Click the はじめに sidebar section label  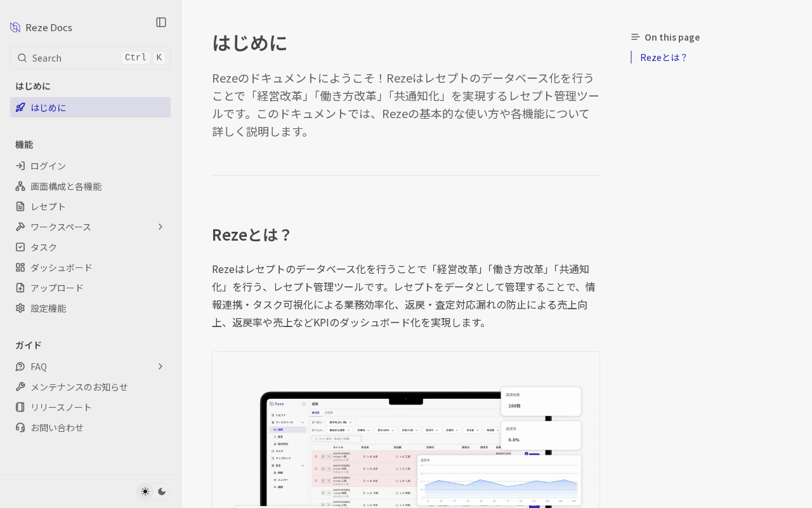[33, 86]
